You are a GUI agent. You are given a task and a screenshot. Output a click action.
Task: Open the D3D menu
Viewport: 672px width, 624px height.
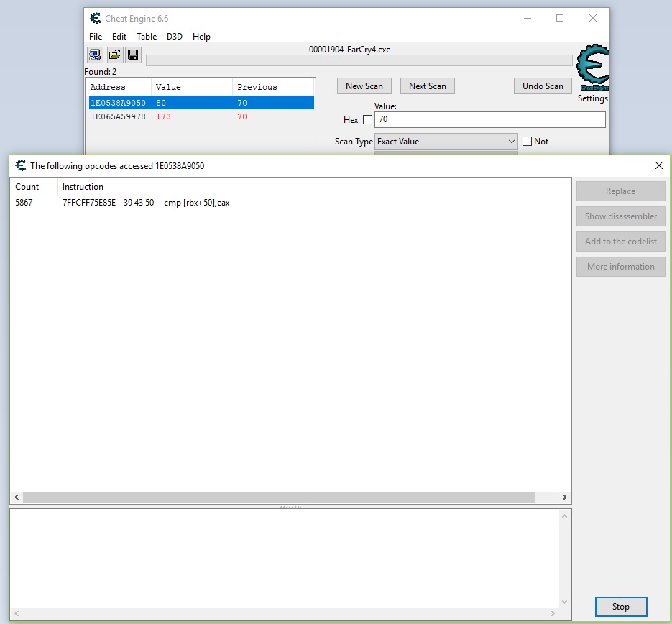click(x=175, y=37)
